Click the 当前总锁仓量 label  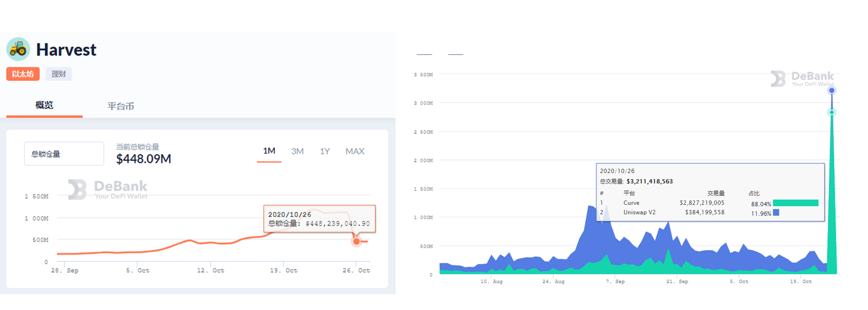click(x=138, y=147)
